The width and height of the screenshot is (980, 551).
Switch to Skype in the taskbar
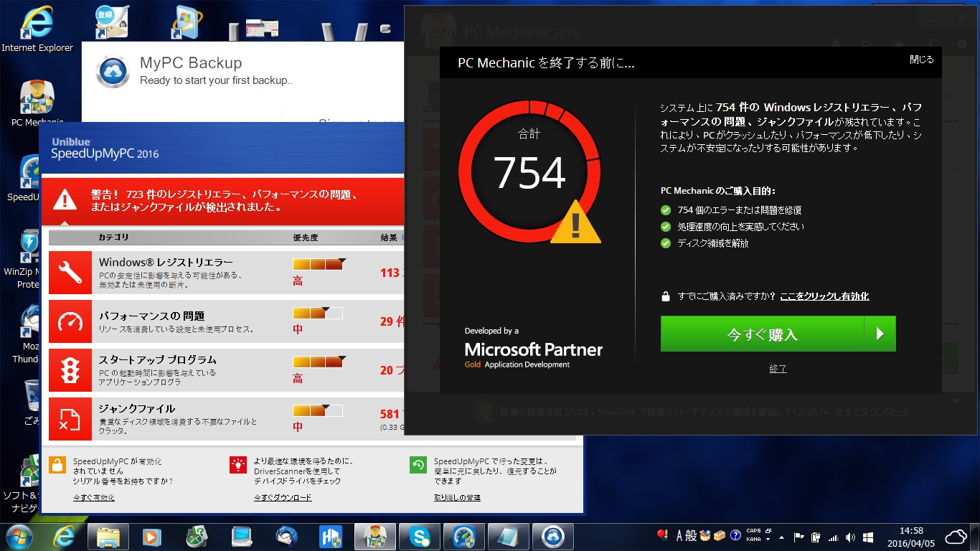coord(420,536)
